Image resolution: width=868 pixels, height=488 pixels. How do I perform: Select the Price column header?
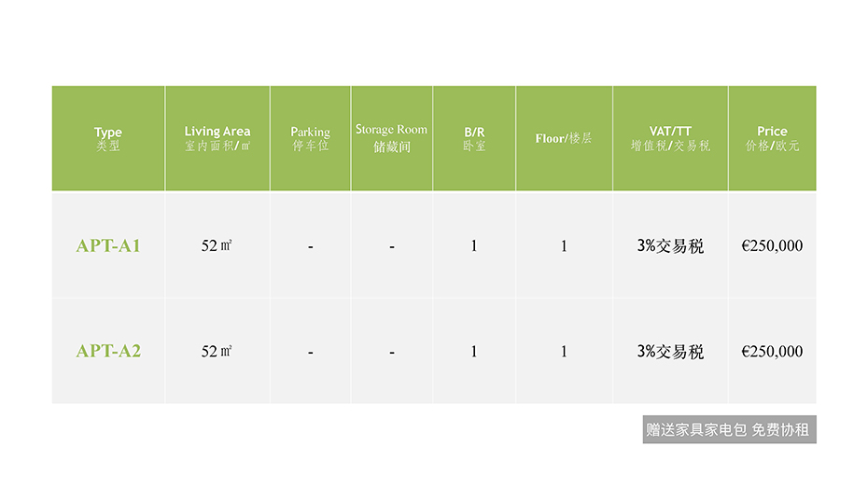pyautogui.click(x=772, y=138)
